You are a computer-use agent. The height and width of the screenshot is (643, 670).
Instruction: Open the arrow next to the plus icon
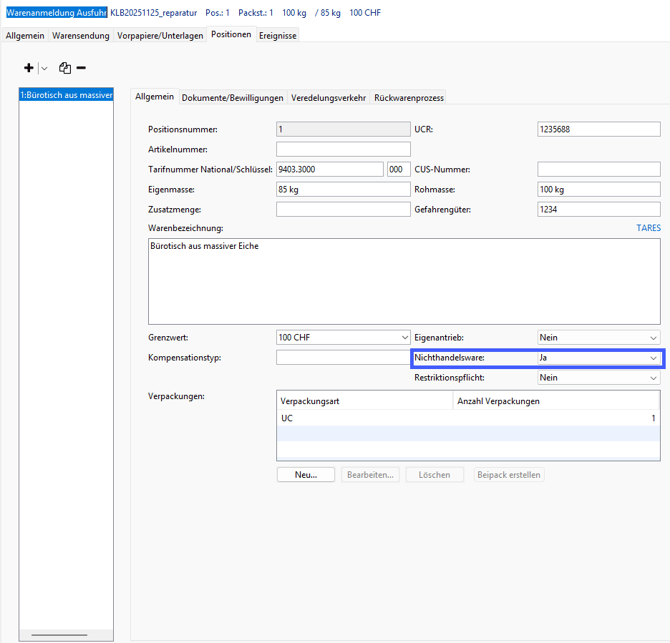(x=44, y=69)
